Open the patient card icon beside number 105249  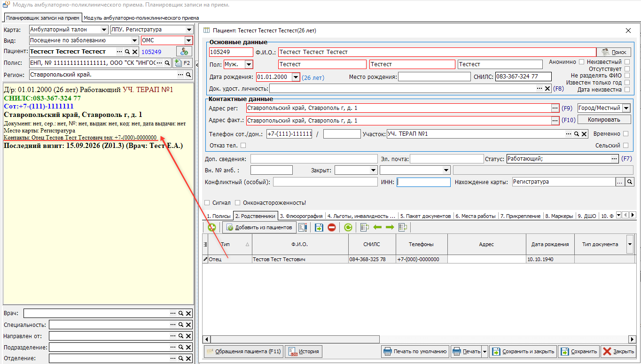(x=184, y=52)
